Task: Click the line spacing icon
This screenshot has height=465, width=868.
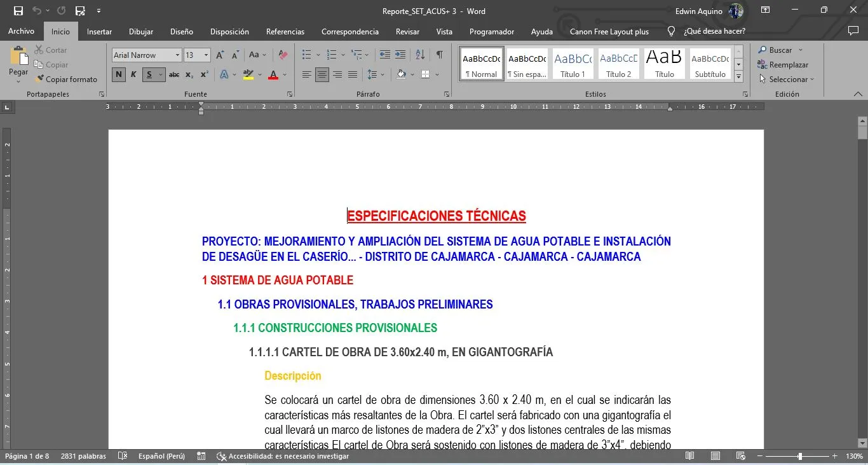Action: tap(372, 74)
